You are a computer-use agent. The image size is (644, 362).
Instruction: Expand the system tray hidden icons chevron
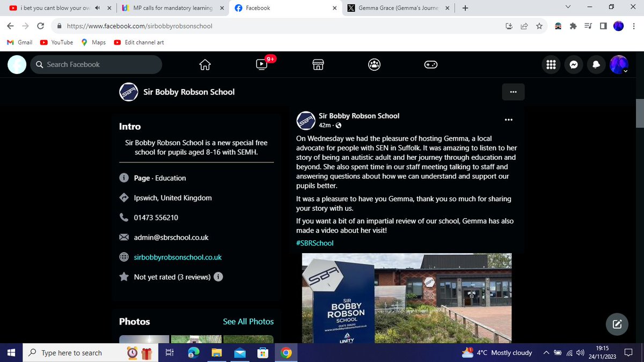pos(546,352)
